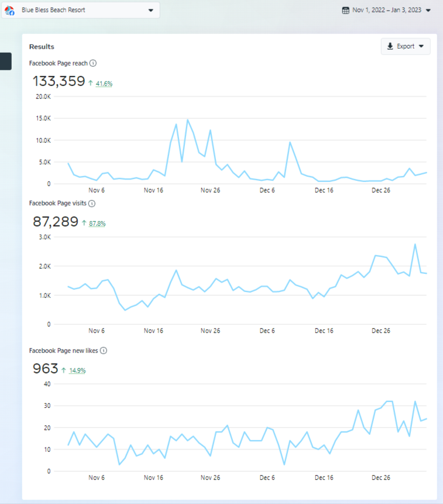
Task: Click the 14.9% new likes change link
Action: coord(77,371)
